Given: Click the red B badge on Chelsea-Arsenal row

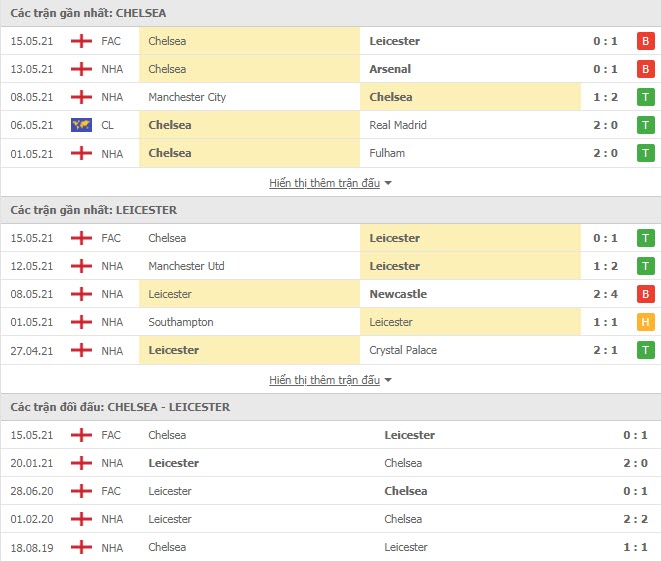Looking at the screenshot, I should pos(645,69).
